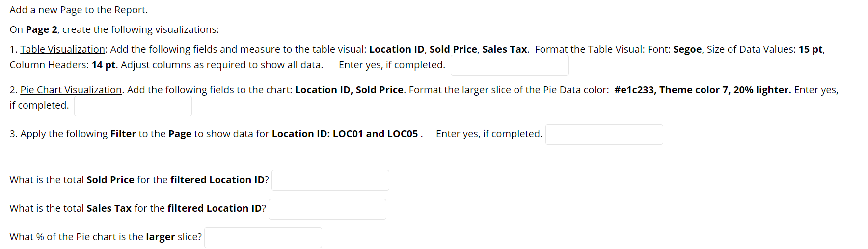Click the answer box for Pie Chart step
Viewport: 868px width, 249px height.
pos(133,106)
